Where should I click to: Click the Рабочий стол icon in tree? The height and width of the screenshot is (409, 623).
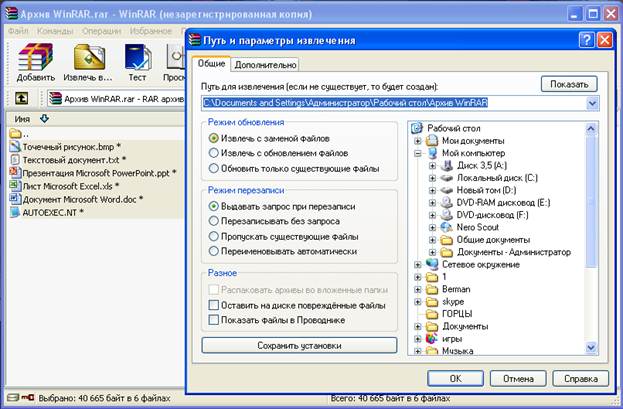(x=417, y=128)
